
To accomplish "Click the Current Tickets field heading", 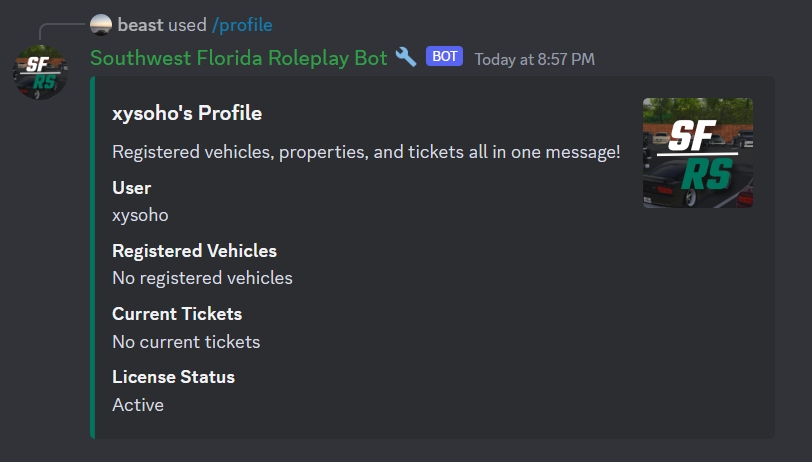I will click(x=177, y=314).
